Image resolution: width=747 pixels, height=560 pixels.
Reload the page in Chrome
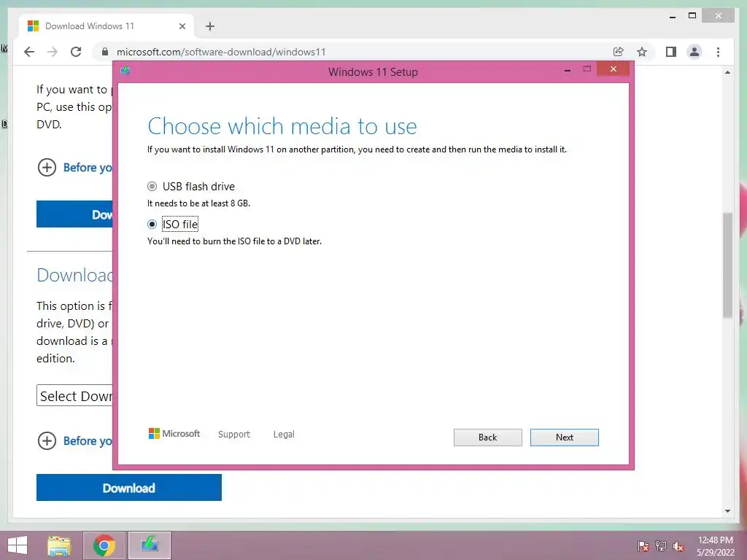(76, 52)
